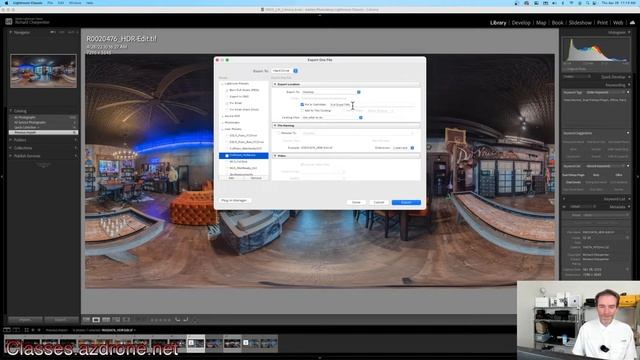The image size is (640, 360).
Task: Click Add preset button
Action: click(232, 178)
